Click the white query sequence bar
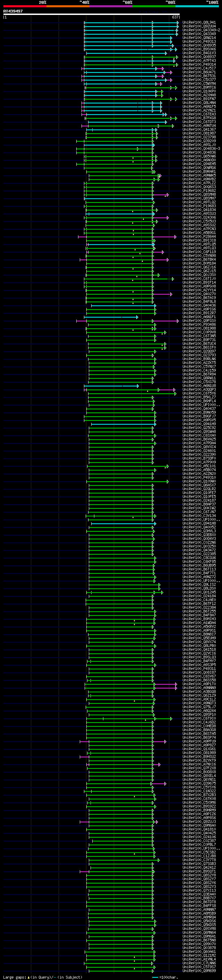The image size is (222, 980). [92, 15]
